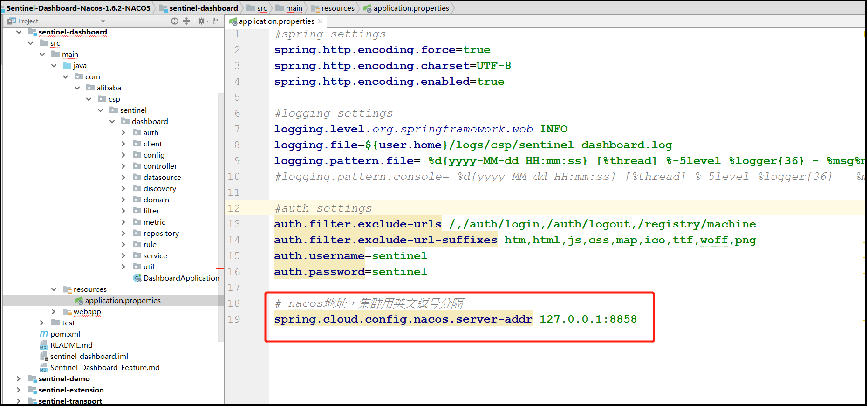The width and height of the screenshot is (868, 406).
Task: Collapse the src folder
Action: [30, 43]
